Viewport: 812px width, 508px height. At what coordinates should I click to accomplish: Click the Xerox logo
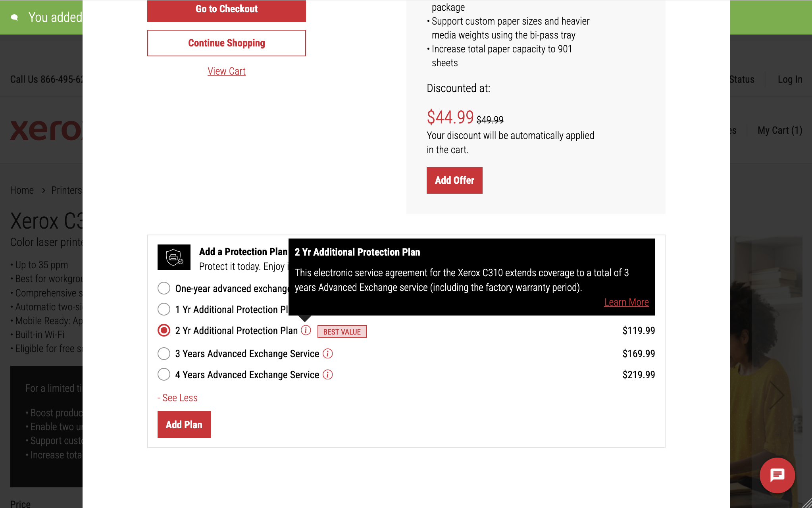[x=44, y=131]
